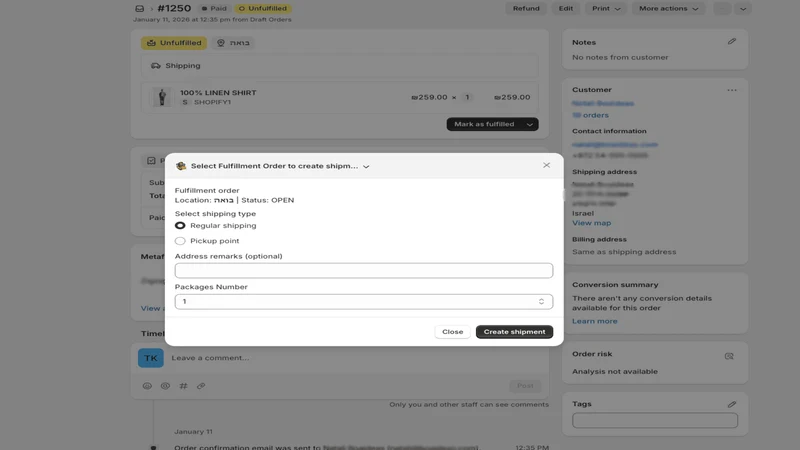Screen dimensions: 800x450
Task: Open the Print dropdown menu
Action: (x=606, y=8)
